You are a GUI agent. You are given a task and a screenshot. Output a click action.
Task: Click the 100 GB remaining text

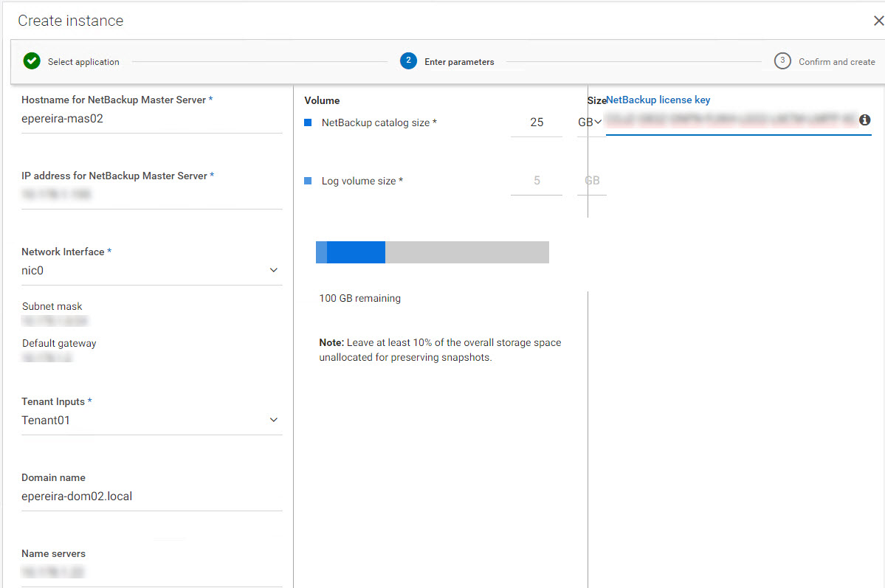[360, 298]
